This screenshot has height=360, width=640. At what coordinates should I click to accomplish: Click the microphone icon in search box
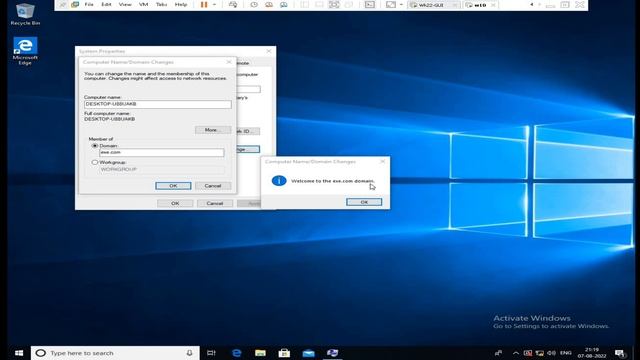(x=189, y=353)
